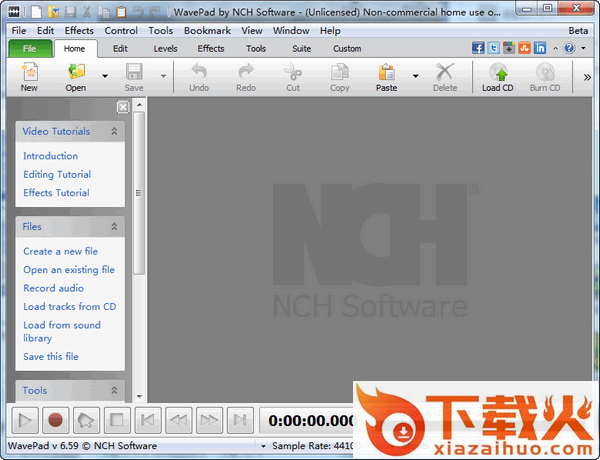Click the Open an existing file link

pyautogui.click(x=69, y=270)
